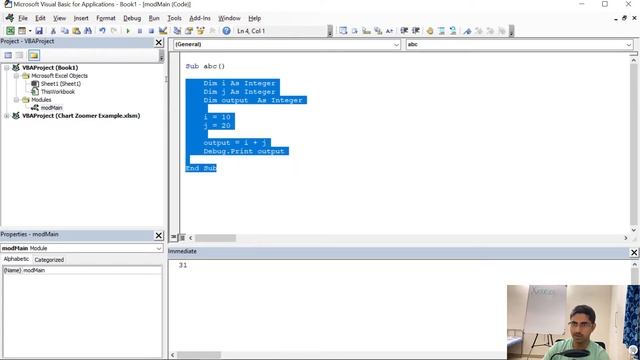The height and width of the screenshot is (360, 640).
Task: Collapse the Modules folder node
Action: tap(16, 100)
